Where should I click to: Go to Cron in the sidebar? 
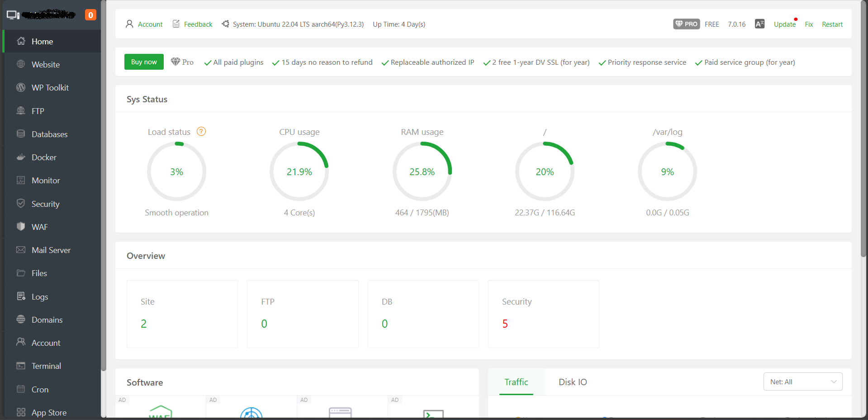[40, 389]
